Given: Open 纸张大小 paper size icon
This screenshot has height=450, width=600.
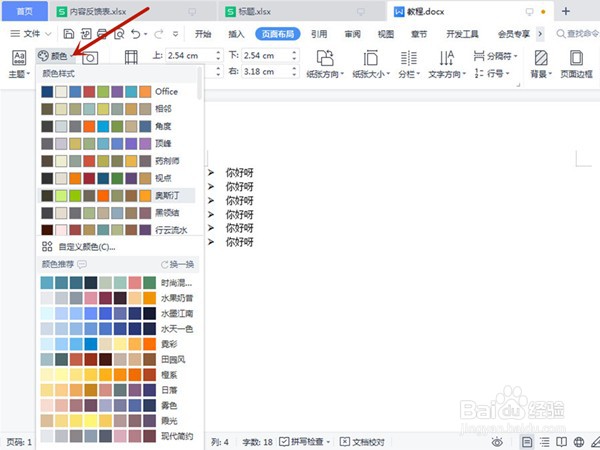Looking at the screenshot, I should pyautogui.click(x=370, y=58).
